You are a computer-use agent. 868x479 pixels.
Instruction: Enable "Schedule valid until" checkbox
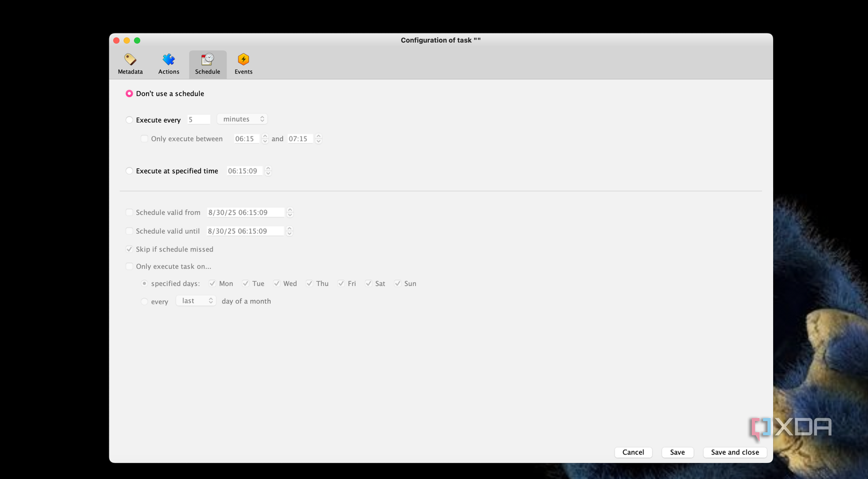point(129,231)
